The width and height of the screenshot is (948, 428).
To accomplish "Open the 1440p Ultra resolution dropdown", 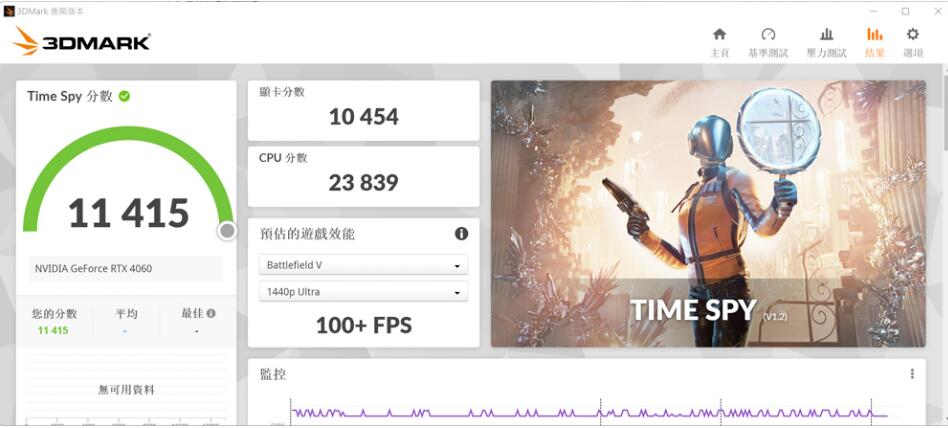I will (363, 291).
